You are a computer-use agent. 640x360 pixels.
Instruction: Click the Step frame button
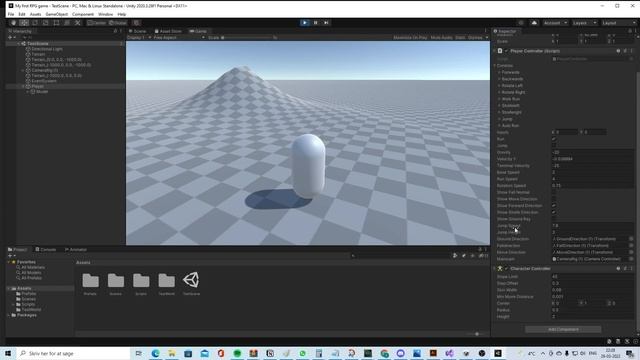[x=326, y=23]
